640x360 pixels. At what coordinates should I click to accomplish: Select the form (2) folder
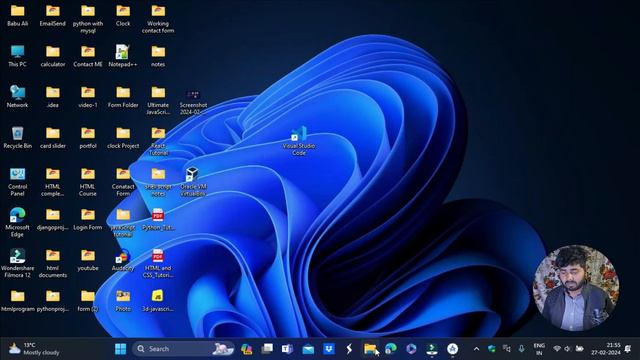coord(87,301)
